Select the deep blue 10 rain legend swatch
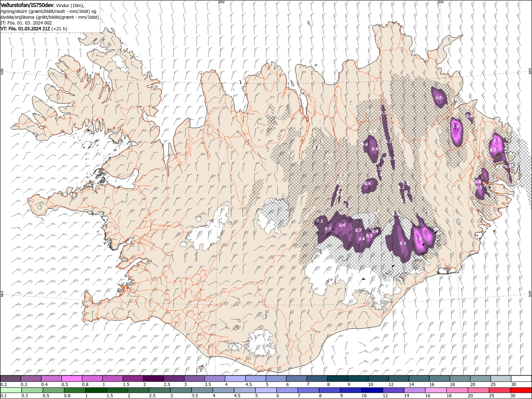 372,390
